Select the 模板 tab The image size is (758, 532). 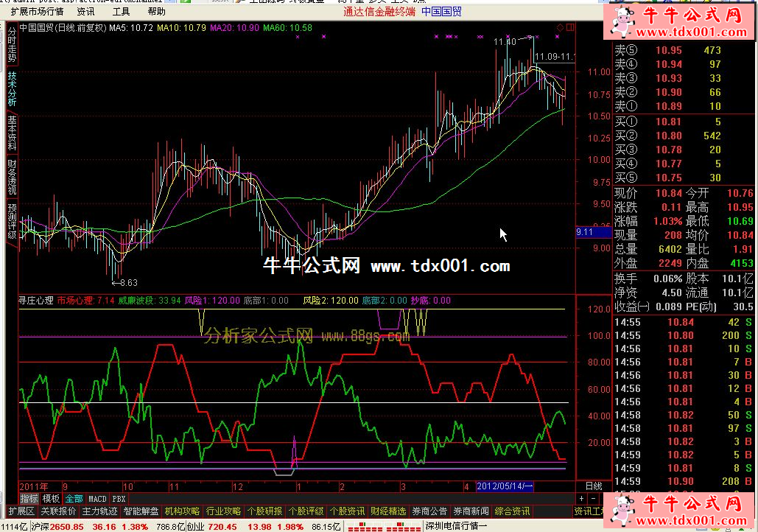[x=51, y=499]
